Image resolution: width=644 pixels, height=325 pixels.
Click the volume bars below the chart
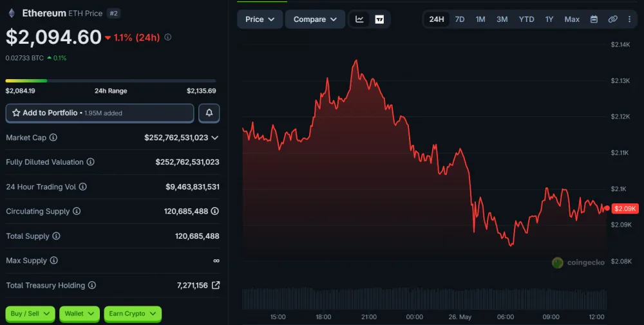[x=424, y=299]
